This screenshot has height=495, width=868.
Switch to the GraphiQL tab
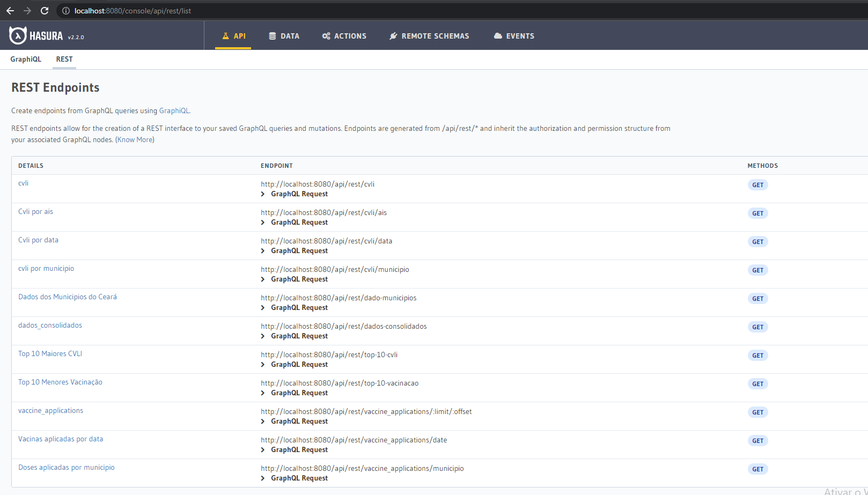[26, 59]
